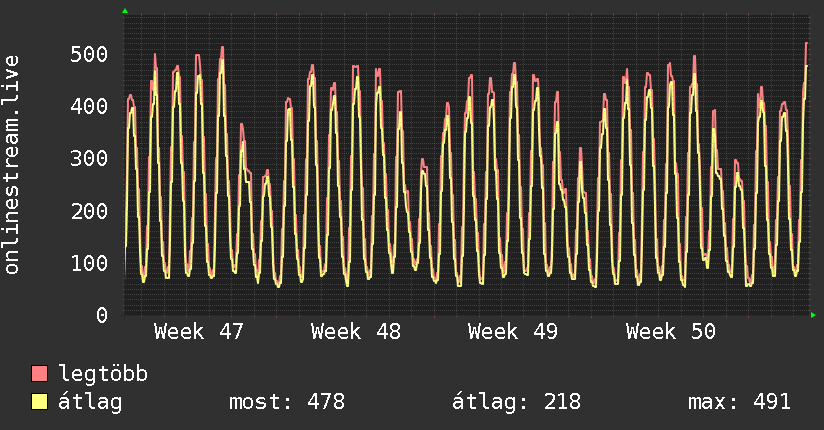824x430 pixels.
Task: Click the 100 y-axis label
Action: tap(89, 263)
